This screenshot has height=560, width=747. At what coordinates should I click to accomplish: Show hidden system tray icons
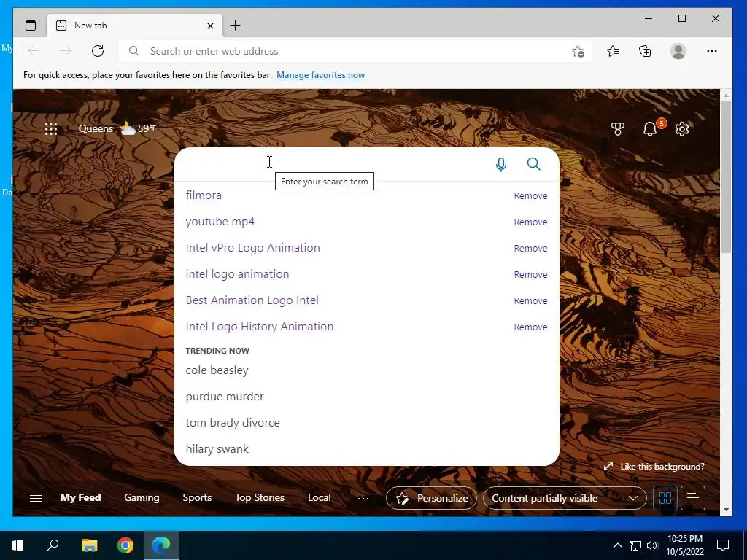coord(617,545)
